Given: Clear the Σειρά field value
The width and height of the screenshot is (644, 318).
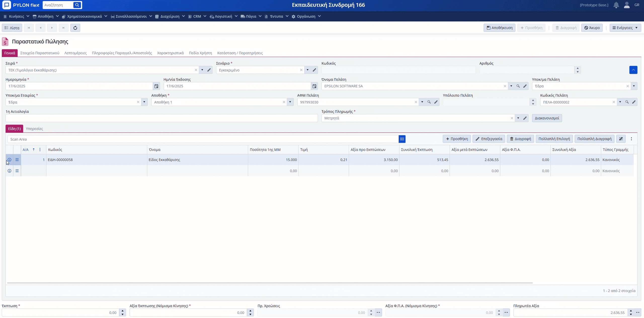Looking at the screenshot, I should (196, 70).
